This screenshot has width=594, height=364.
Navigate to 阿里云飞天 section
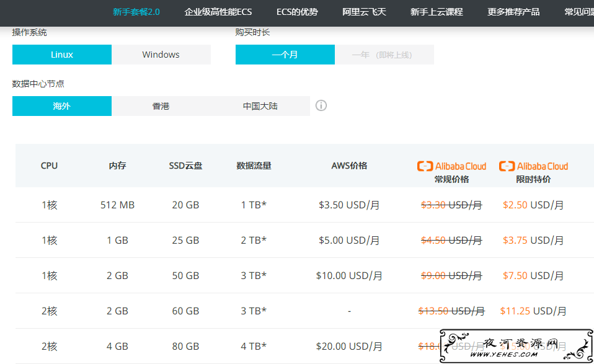point(364,12)
